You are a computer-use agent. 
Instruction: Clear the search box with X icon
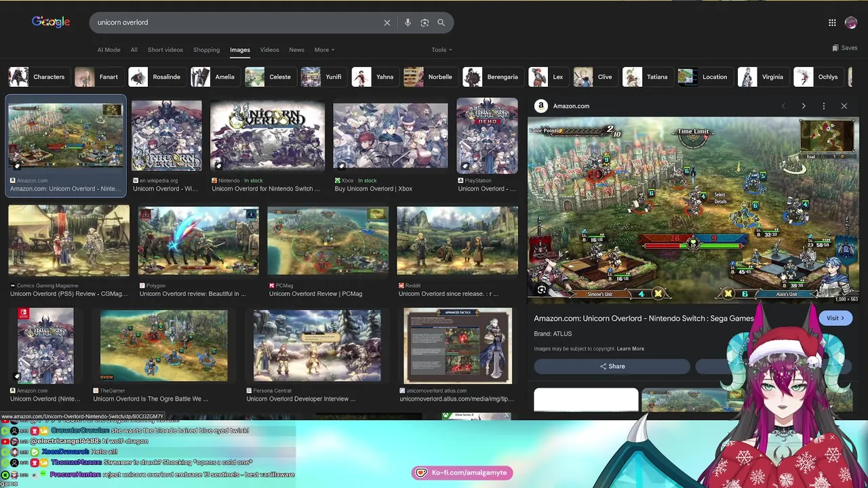click(387, 22)
